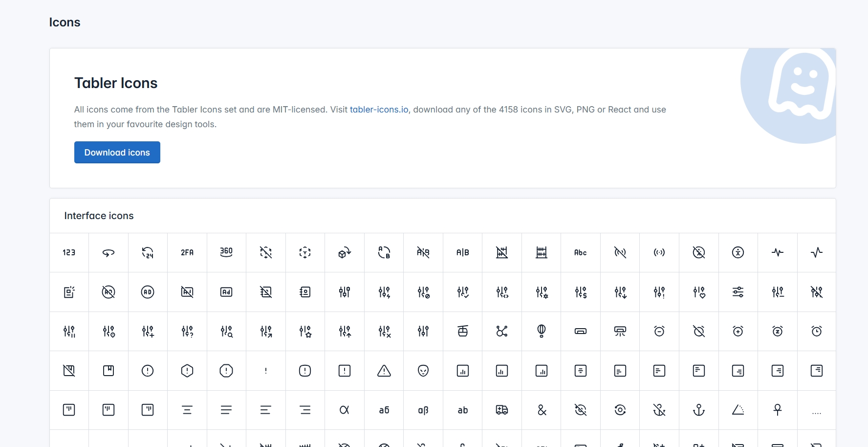Select the A|B split test icon
The width and height of the screenshot is (868, 447).
point(462,252)
